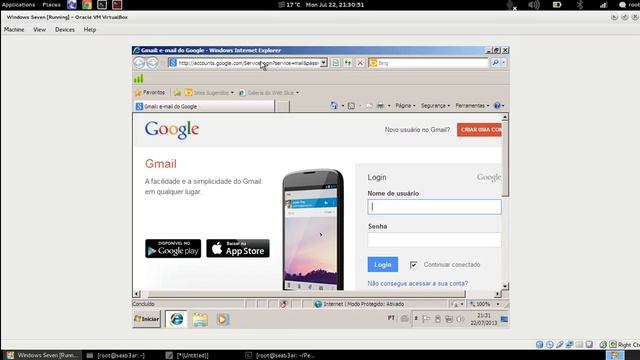
Task: Click the blue Login button
Action: [382, 264]
